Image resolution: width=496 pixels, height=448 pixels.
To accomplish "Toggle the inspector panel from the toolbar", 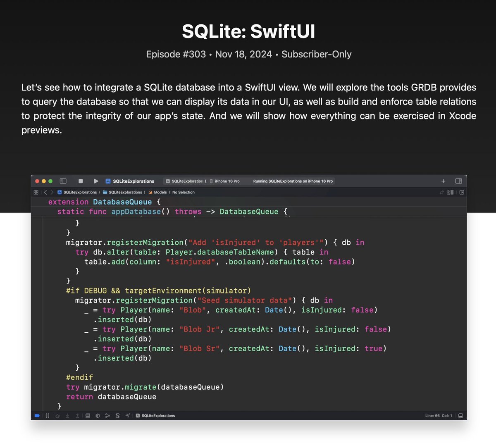I will [458, 181].
